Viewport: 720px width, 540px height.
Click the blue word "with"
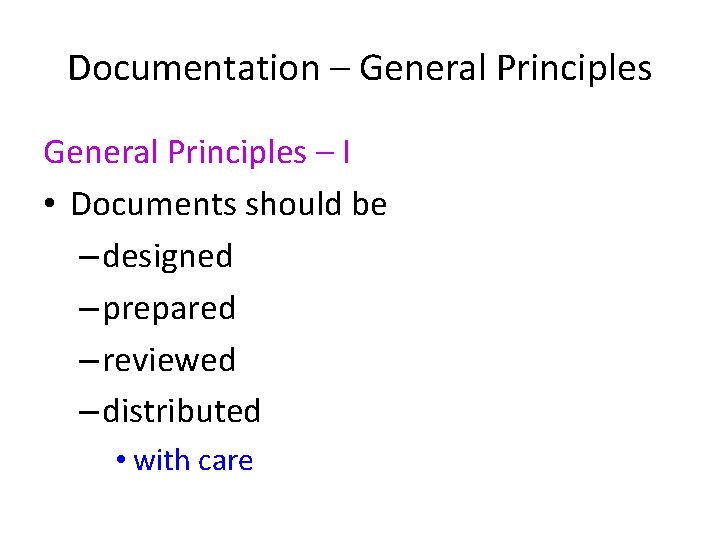(161, 461)
